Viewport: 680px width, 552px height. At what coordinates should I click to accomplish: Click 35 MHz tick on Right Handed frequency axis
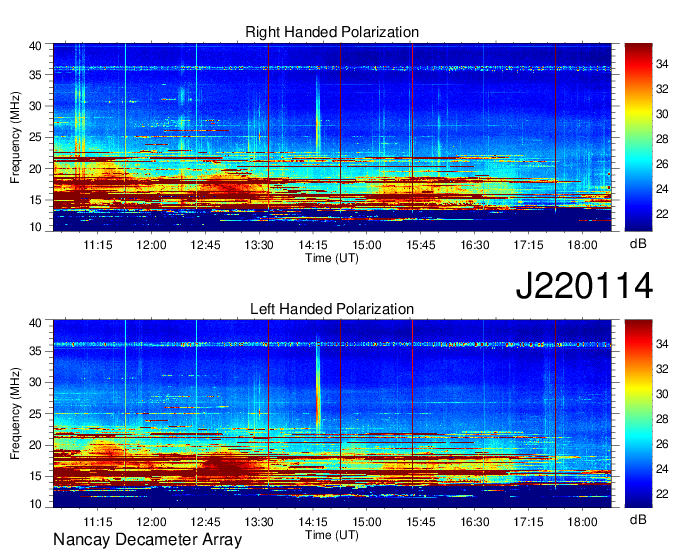coord(35,75)
